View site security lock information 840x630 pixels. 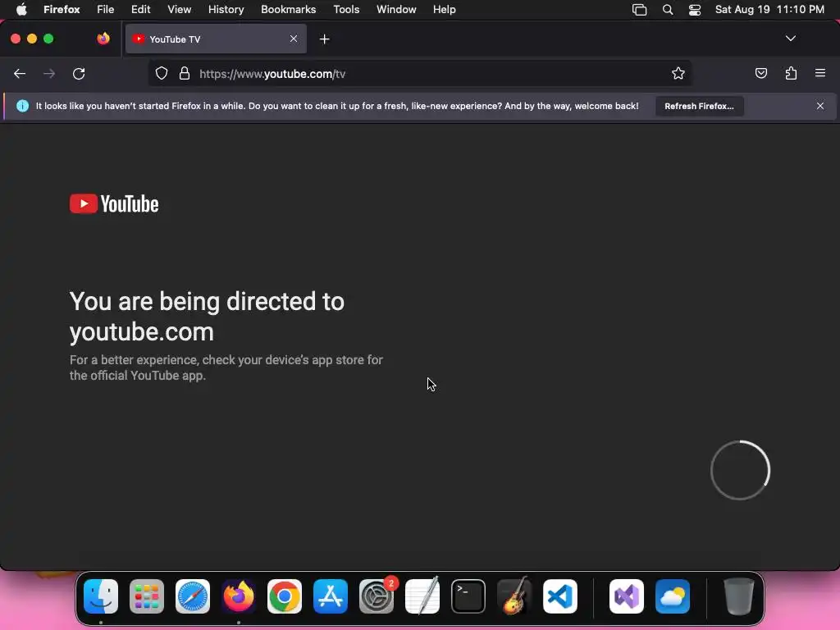click(185, 73)
